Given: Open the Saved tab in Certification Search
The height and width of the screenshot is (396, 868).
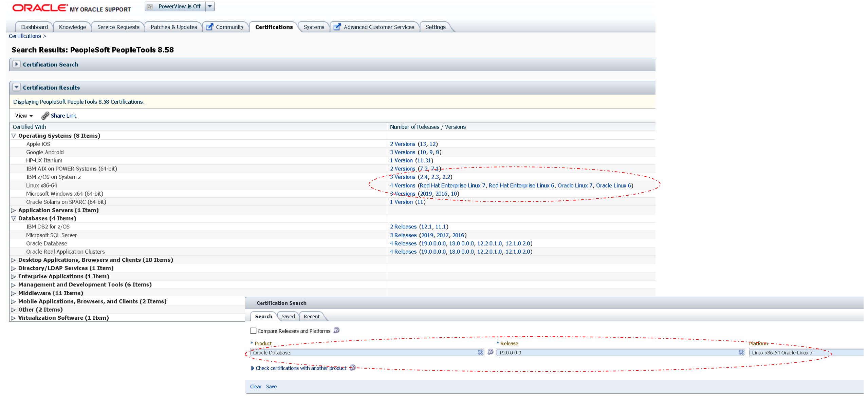Looking at the screenshot, I should coord(288,316).
